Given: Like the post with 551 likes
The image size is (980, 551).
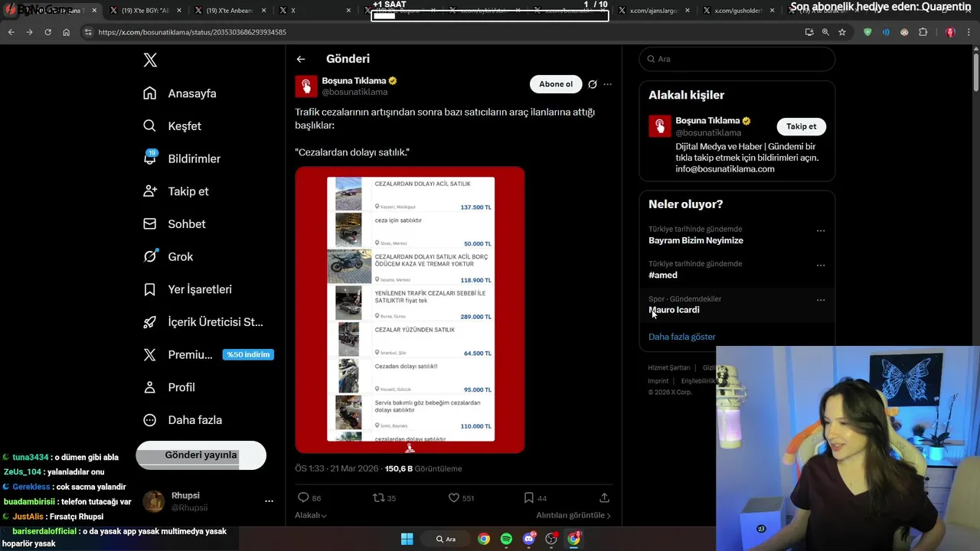Looking at the screenshot, I should pyautogui.click(x=453, y=498).
